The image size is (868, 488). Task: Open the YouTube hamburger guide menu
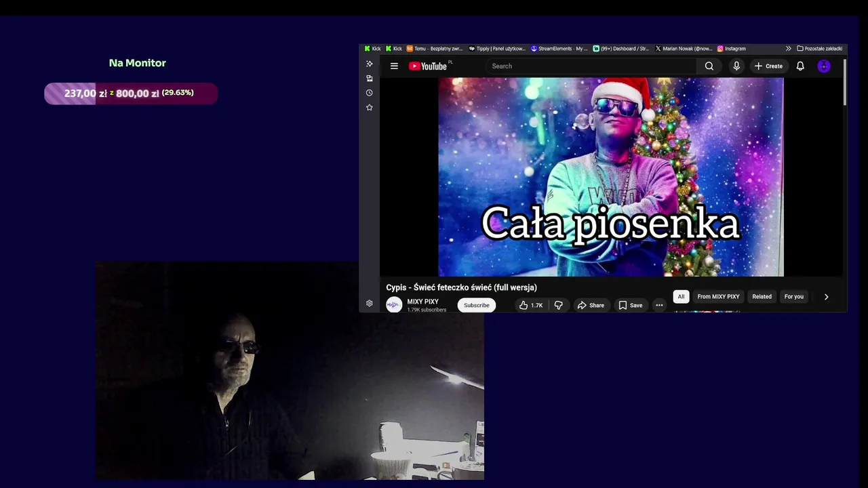pos(394,66)
